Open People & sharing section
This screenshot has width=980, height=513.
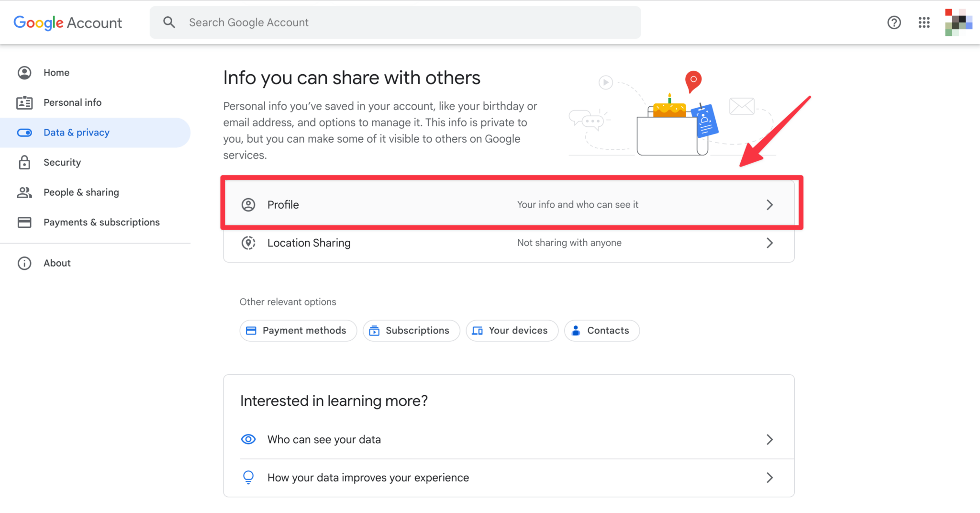click(x=81, y=192)
